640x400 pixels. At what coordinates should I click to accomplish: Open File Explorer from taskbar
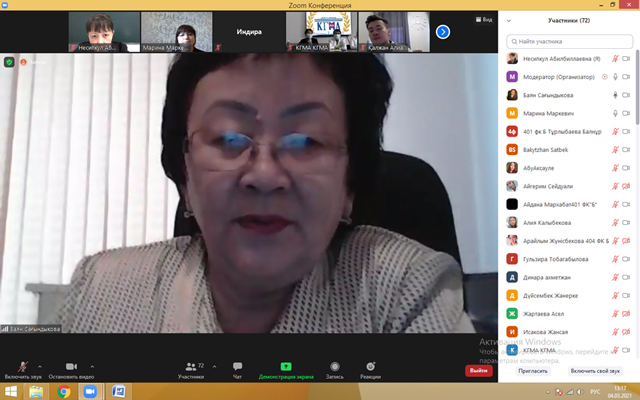[36, 392]
